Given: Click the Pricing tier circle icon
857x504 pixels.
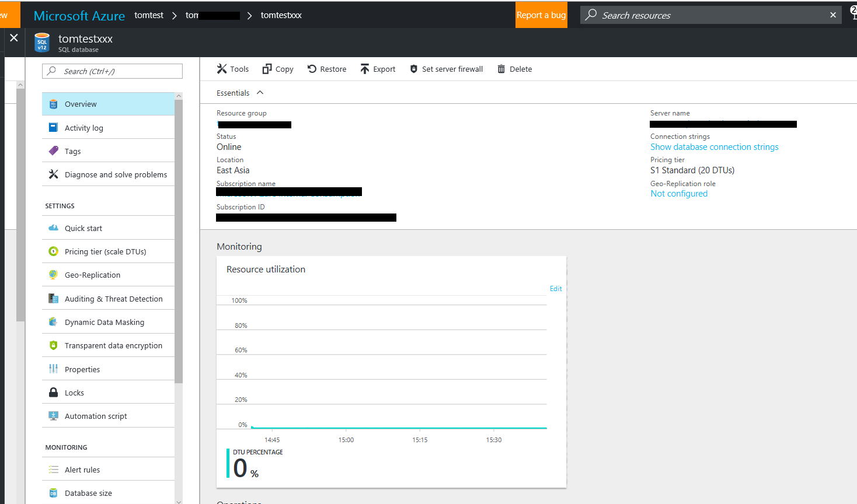Looking at the screenshot, I should pyautogui.click(x=53, y=251).
